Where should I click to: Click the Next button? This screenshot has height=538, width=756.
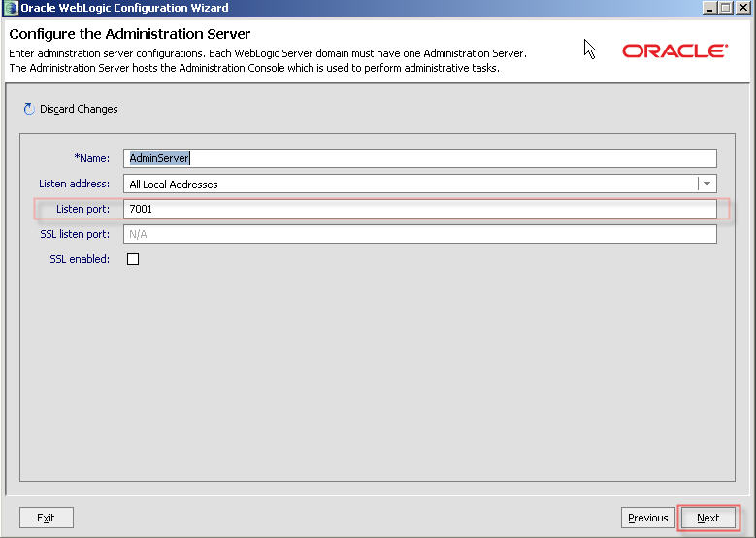[707, 518]
